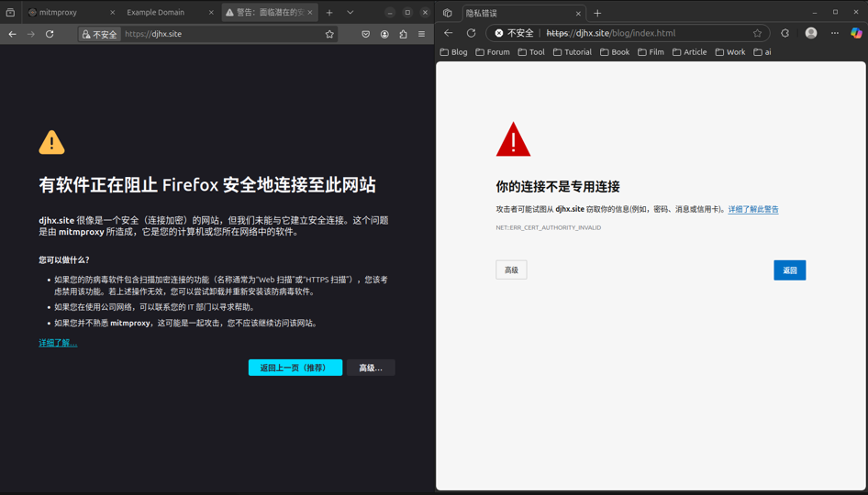868x495 pixels.
Task: Click the 返回上一页（推荐） button
Action: click(295, 368)
